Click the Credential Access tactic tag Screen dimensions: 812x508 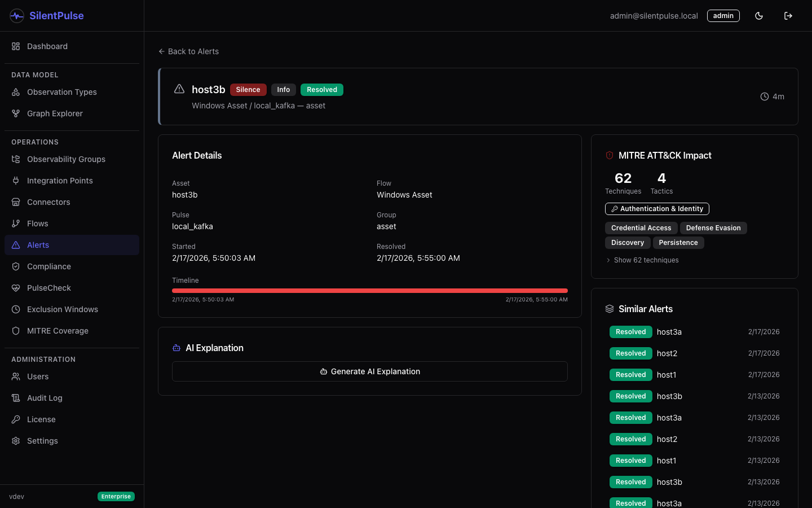(641, 228)
